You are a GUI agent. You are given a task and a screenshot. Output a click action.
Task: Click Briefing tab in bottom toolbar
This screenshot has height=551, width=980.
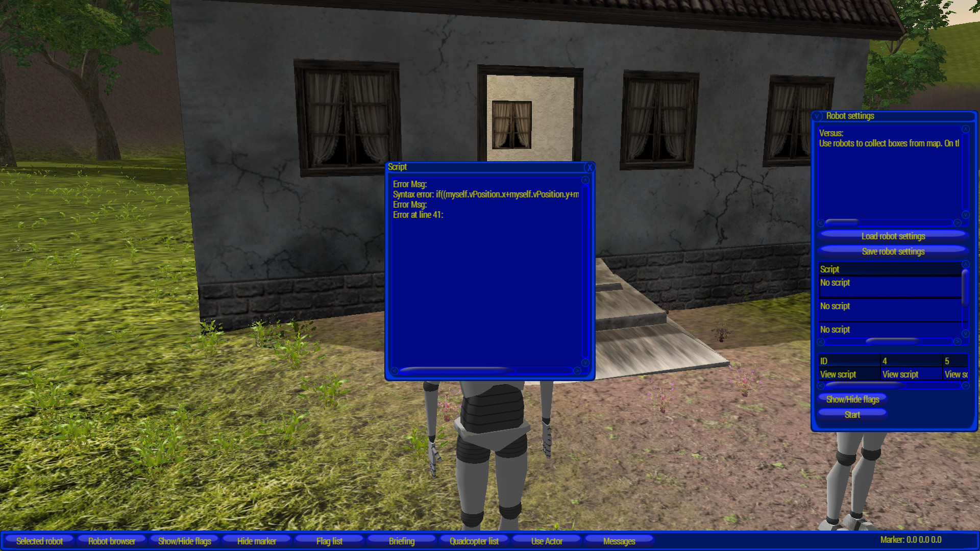[x=402, y=541]
